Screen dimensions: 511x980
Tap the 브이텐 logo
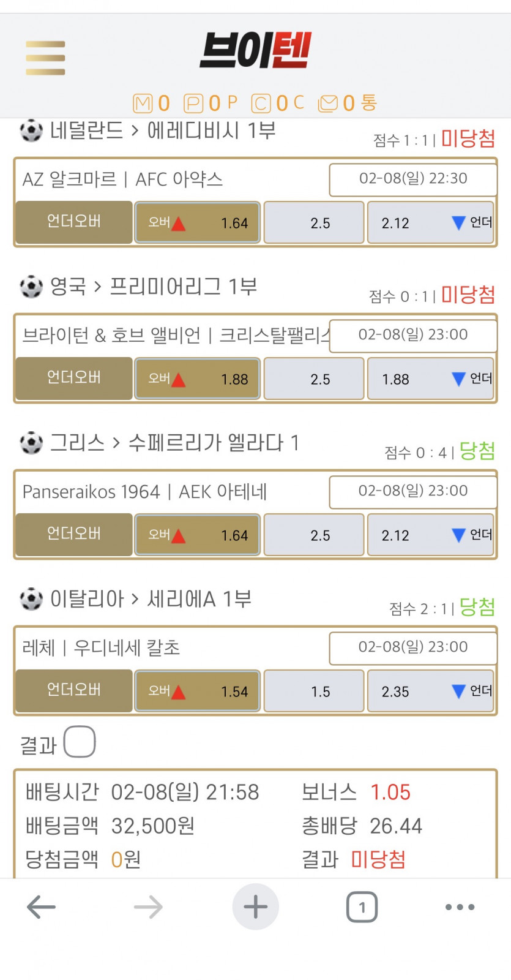(255, 51)
